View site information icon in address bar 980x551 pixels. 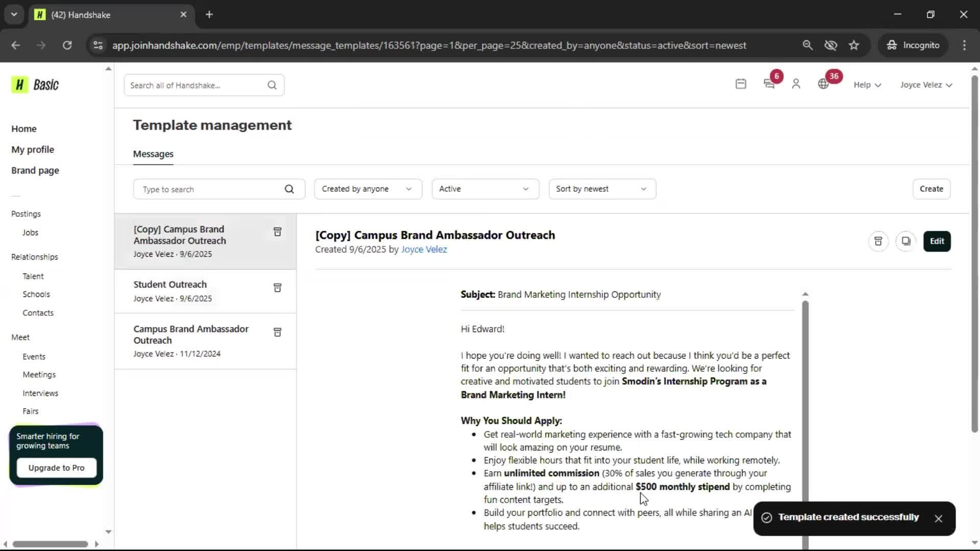[97, 45]
